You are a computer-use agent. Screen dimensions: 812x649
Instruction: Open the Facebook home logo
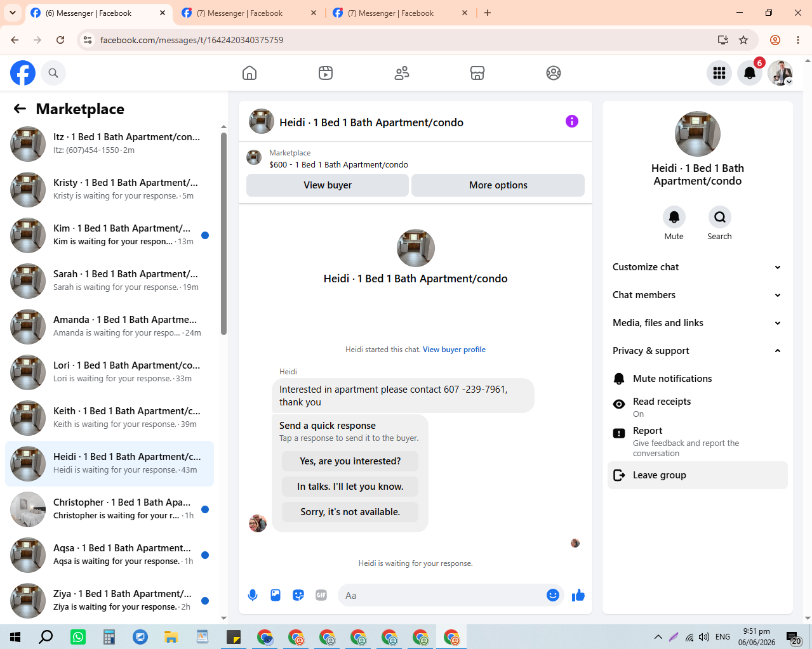point(23,73)
